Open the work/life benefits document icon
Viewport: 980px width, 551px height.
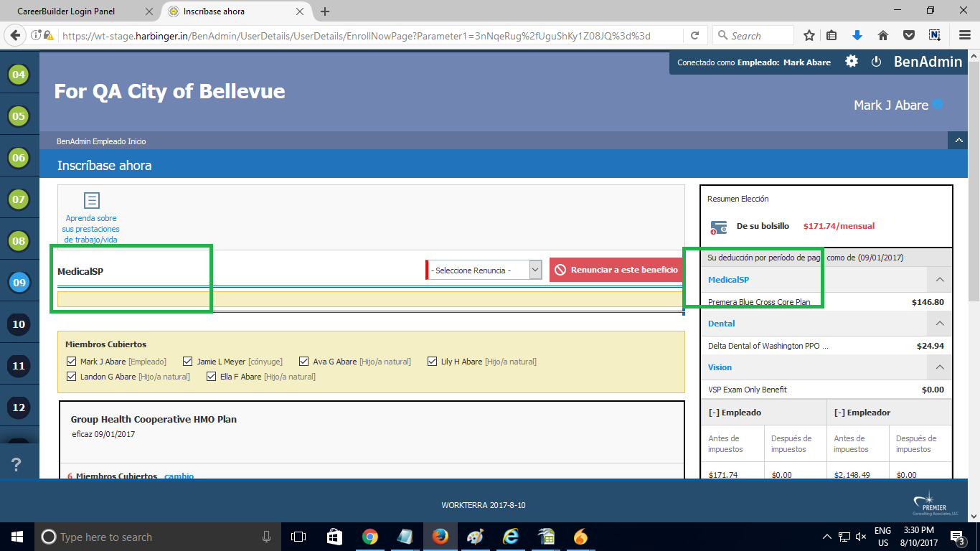click(92, 200)
